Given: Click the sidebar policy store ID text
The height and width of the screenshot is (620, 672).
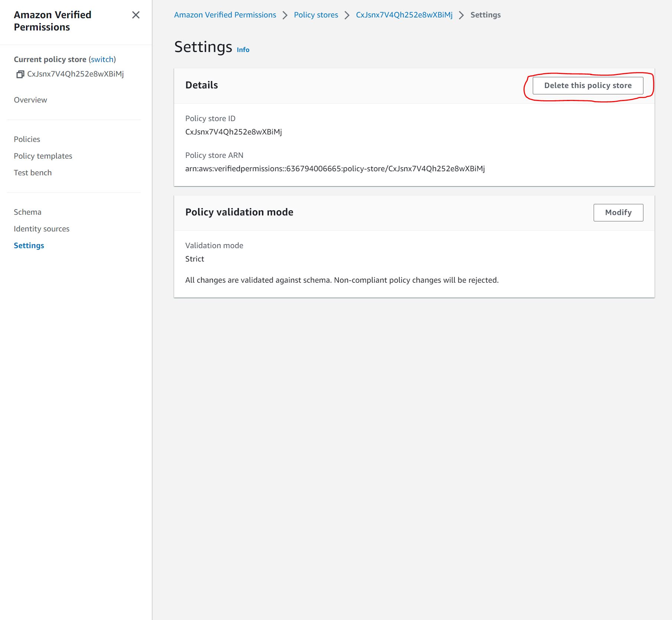Looking at the screenshot, I should click(x=75, y=74).
